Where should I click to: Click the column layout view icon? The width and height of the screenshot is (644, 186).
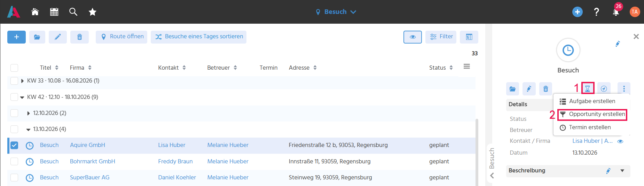469,37
